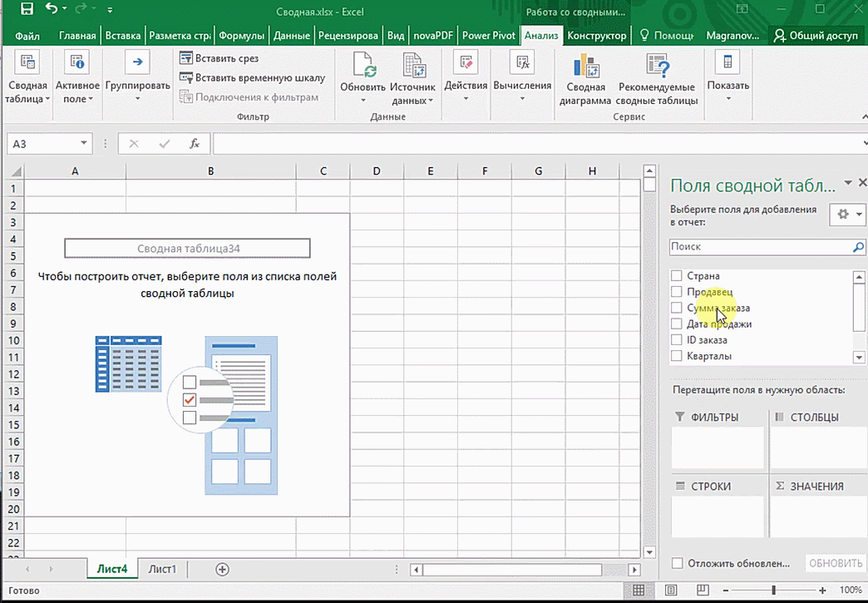Screen dimensions: 868x603
Task: Enable the Продавец field checkbox
Action: coord(677,292)
